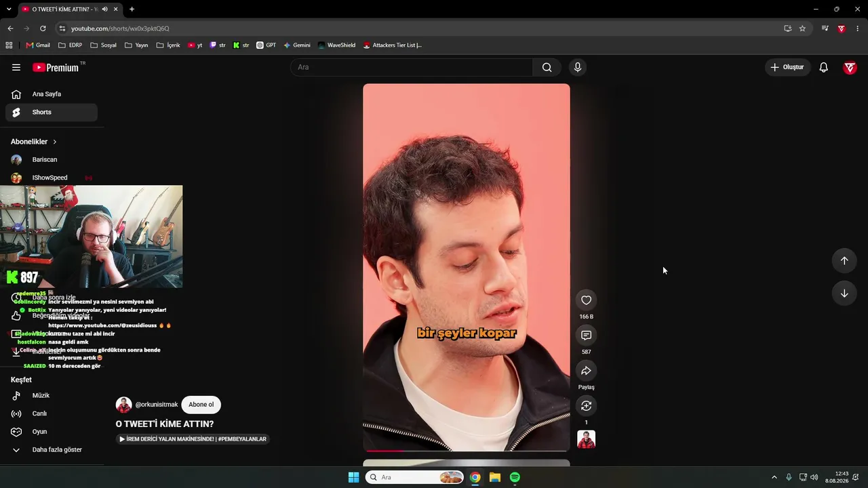Go to Ana Sayfa in sidebar
The height and width of the screenshot is (488, 868).
tap(52, 94)
